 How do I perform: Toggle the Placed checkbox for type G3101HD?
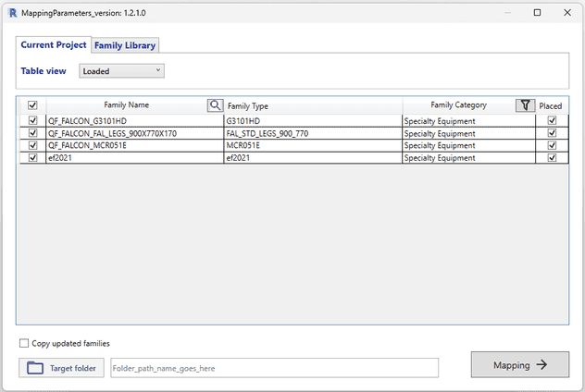552,120
